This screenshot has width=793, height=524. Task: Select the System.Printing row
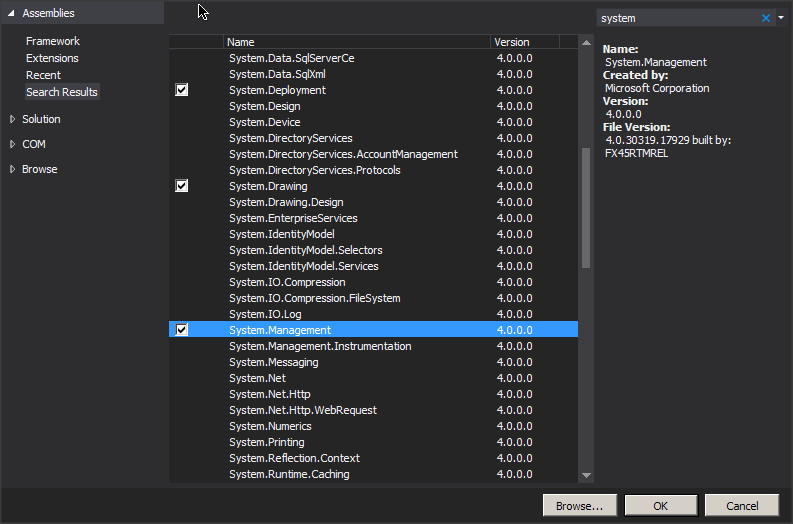pos(373,442)
